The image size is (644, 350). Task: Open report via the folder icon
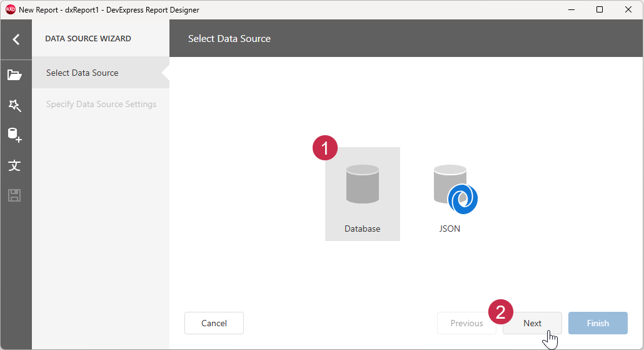tap(14, 75)
